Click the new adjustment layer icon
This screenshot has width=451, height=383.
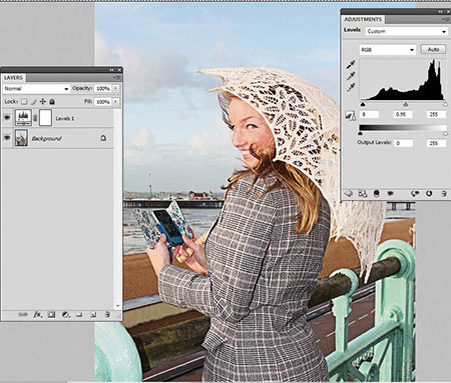point(66,314)
